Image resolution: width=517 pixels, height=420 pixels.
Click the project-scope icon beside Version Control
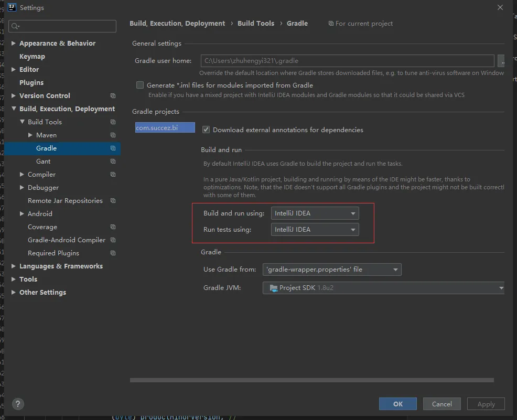click(113, 95)
